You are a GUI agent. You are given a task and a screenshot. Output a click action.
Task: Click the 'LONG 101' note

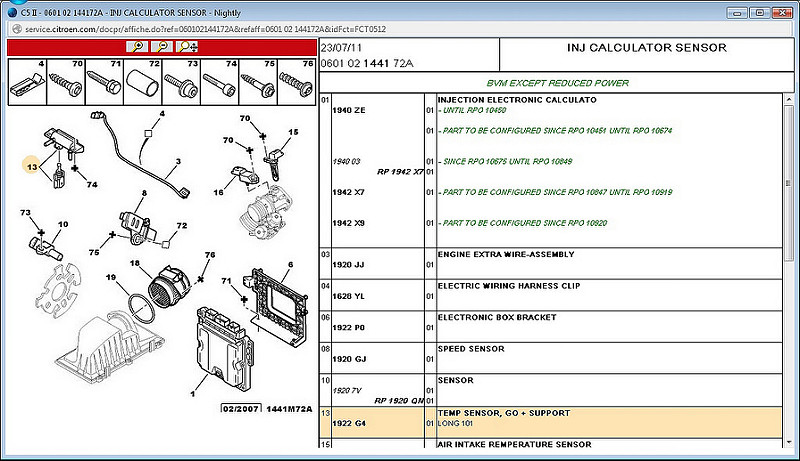455,423
